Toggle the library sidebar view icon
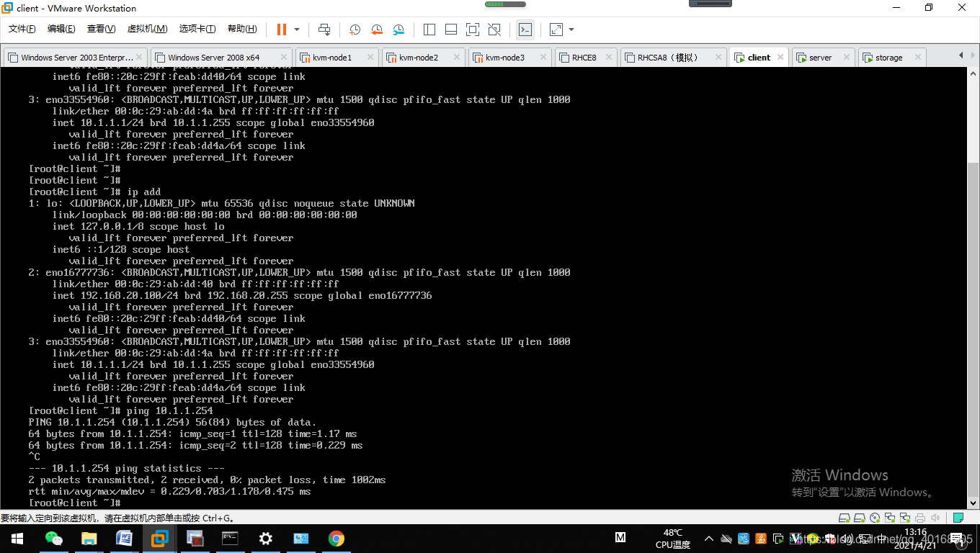The height and width of the screenshot is (553, 980). (x=429, y=30)
